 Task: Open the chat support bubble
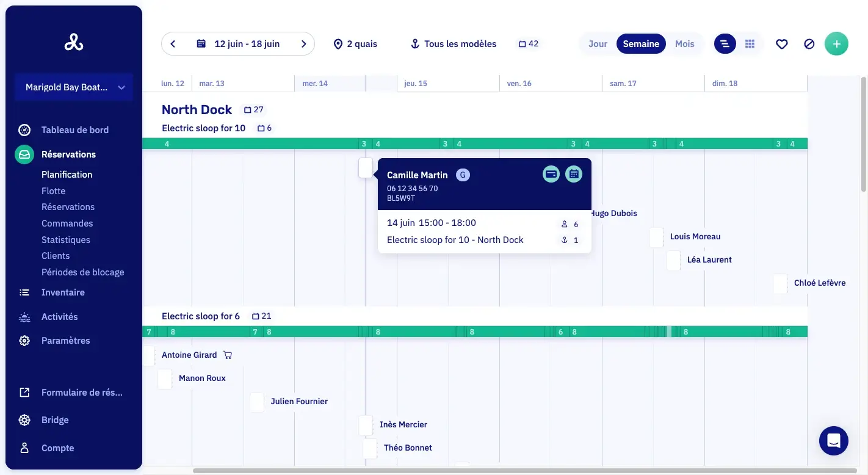pos(834,441)
